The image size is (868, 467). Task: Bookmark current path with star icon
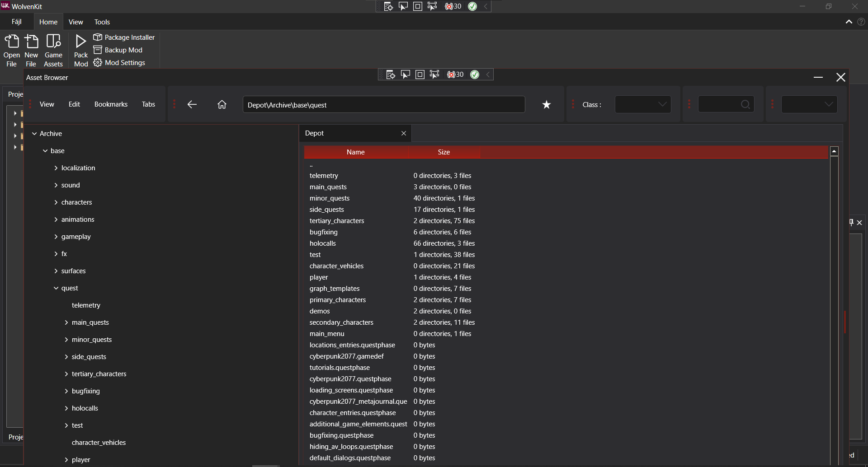(x=547, y=105)
